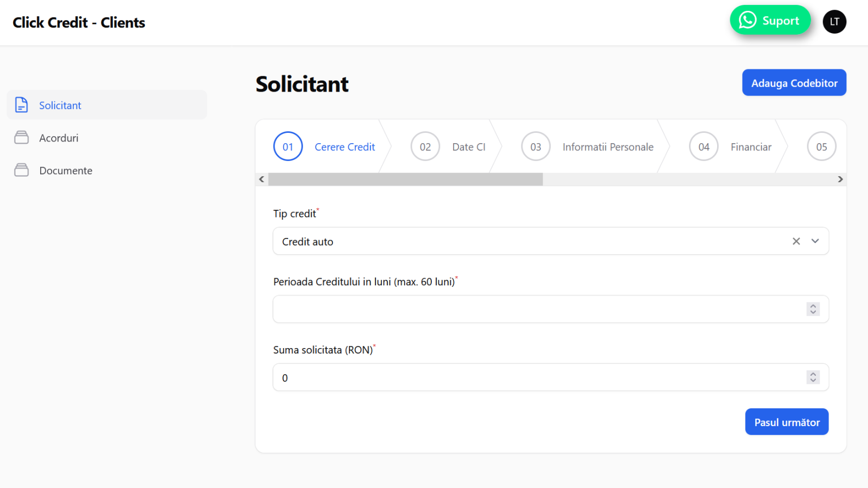Image resolution: width=868 pixels, height=488 pixels.
Task: Go to the Date CI step
Action: pos(468,147)
